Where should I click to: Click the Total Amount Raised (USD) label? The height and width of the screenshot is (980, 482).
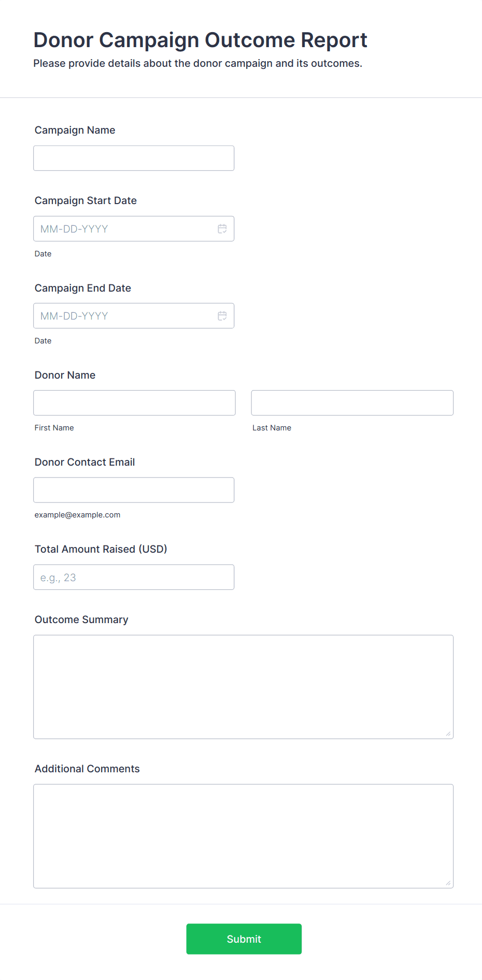(x=101, y=549)
